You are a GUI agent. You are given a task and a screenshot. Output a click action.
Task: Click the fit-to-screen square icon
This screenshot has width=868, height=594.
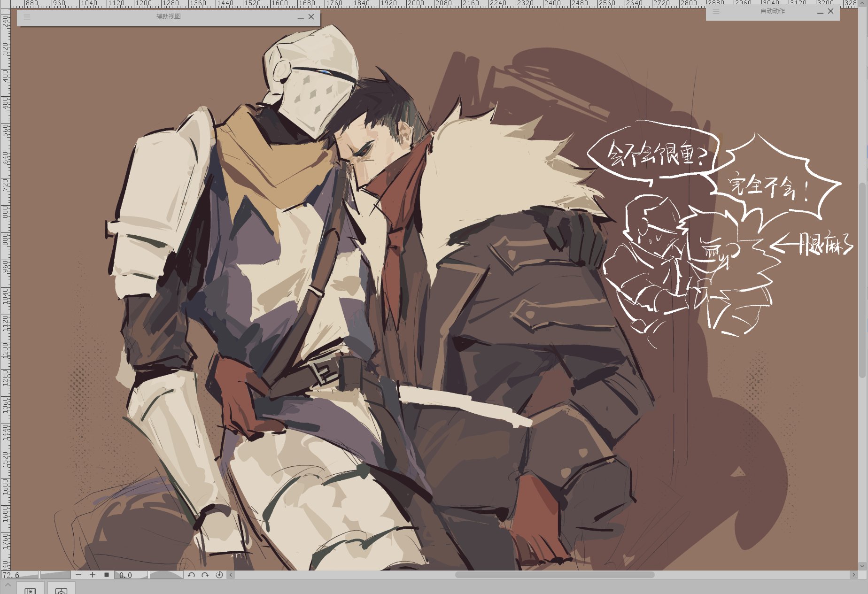coord(107,575)
